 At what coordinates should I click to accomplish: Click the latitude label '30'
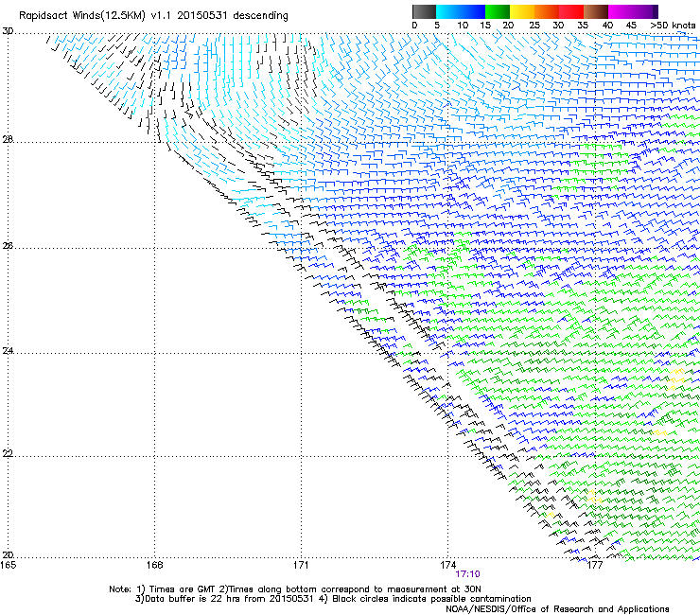pyautogui.click(x=8, y=31)
